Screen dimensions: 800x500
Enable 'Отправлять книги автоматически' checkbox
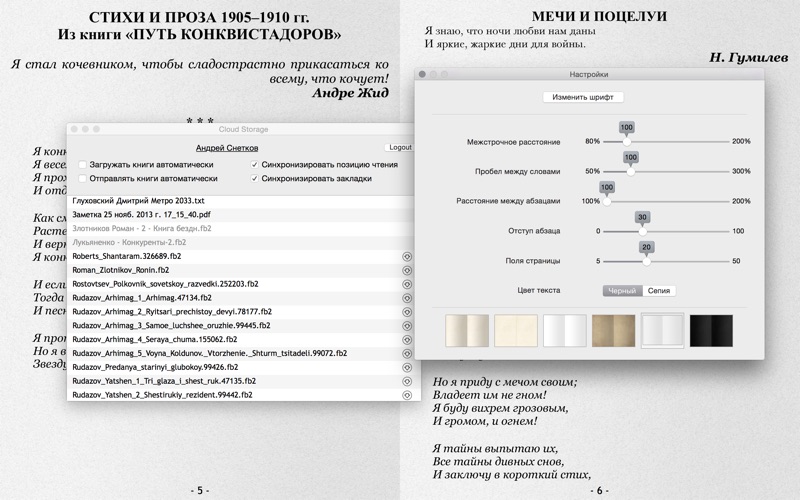[x=82, y=179]
